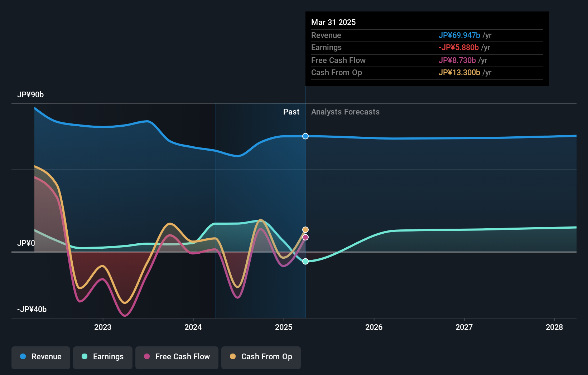Toggle the Free Cash Flow legend item
Screen dimensions: 588x375
(x=177, y=357)
